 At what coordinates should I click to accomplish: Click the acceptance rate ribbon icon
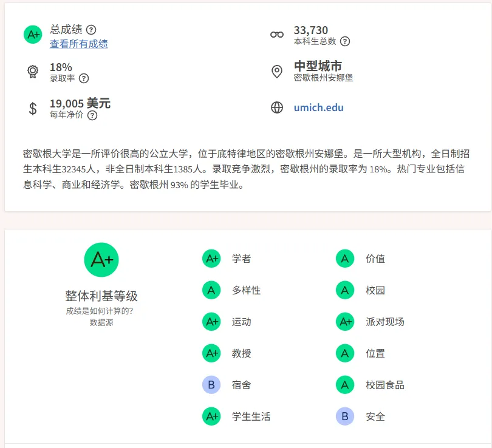pyautogui.click(x=33, y=72)
